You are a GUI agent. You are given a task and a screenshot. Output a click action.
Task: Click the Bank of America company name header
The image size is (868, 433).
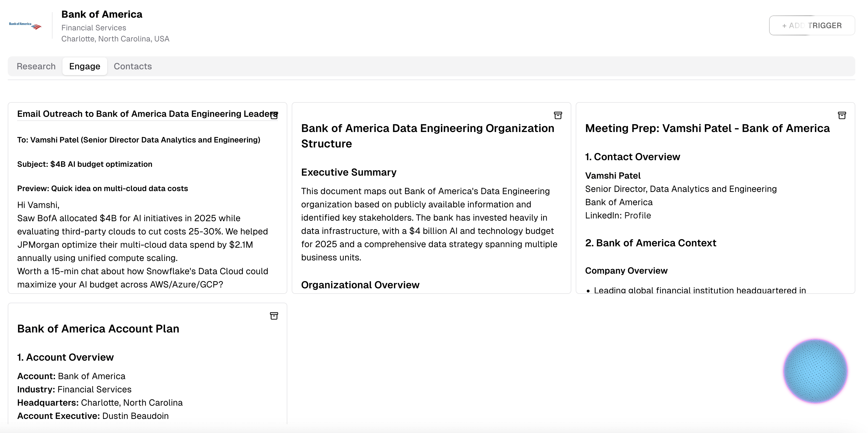pos(102,14)
